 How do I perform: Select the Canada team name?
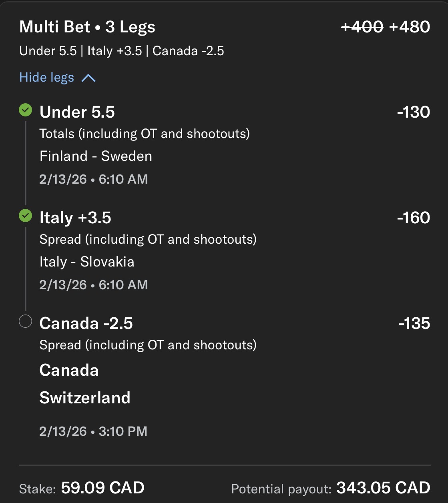point(69,370)
